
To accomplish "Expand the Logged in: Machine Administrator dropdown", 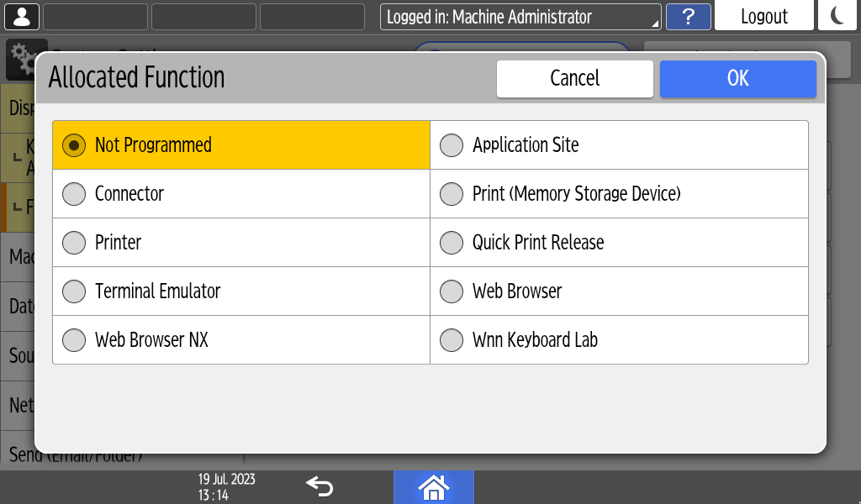I will tap(520, 17).
